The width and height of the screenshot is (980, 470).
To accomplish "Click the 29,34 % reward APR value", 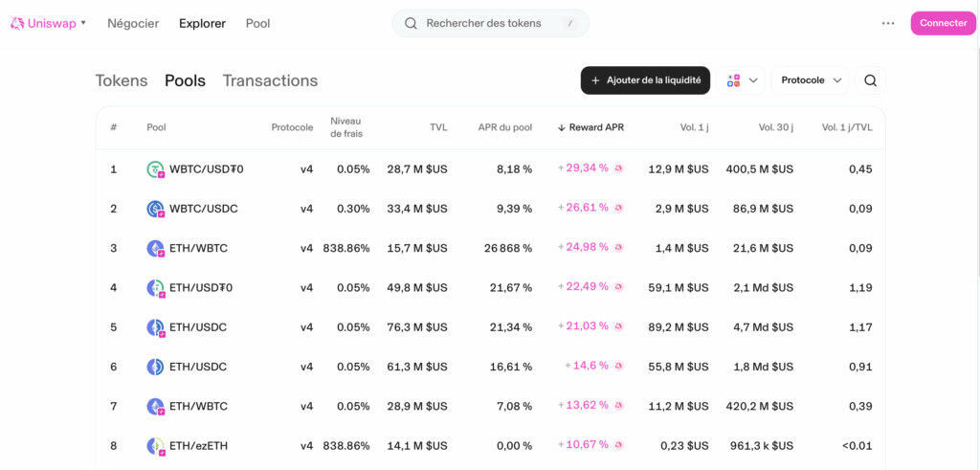I will (587, 168).
